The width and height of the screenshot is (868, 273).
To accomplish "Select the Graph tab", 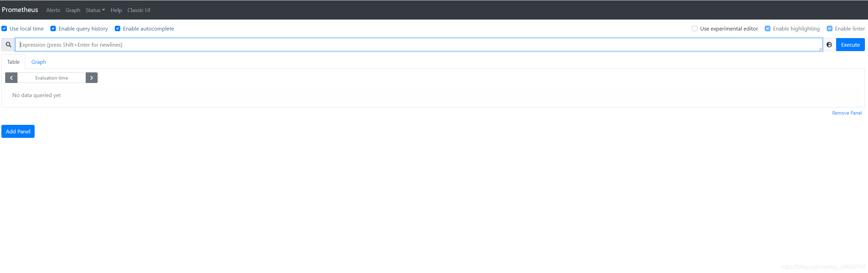I will point(39,62).
